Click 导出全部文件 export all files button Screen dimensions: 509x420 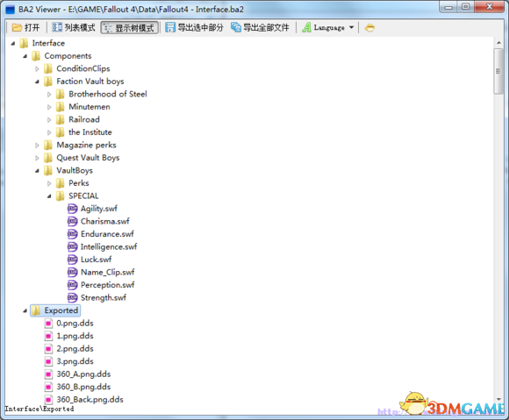(x=260, y=27)
